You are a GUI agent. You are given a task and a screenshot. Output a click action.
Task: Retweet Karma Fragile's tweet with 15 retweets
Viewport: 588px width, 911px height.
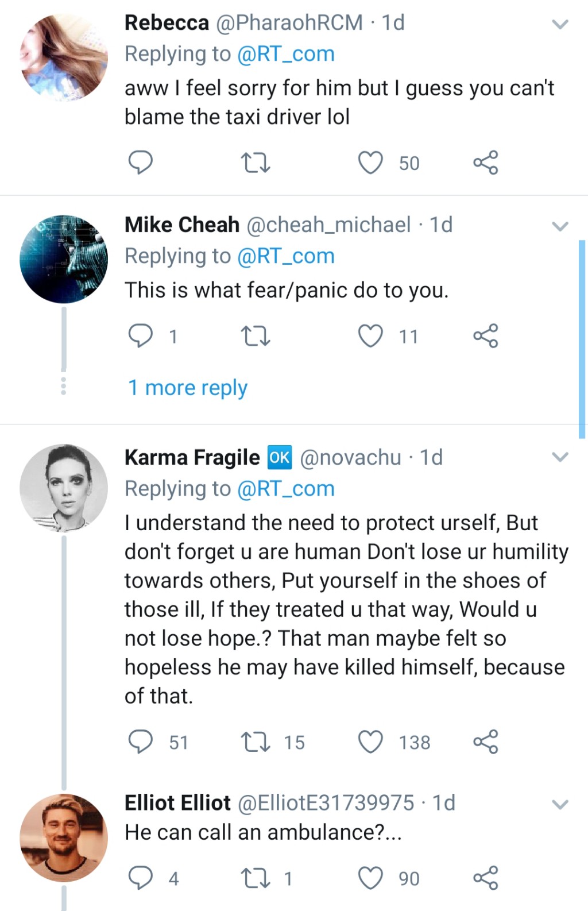point(255,742)
